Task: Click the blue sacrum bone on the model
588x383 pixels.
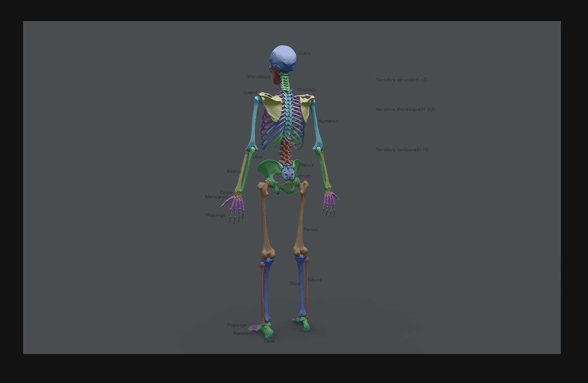Action: [288, 172]
